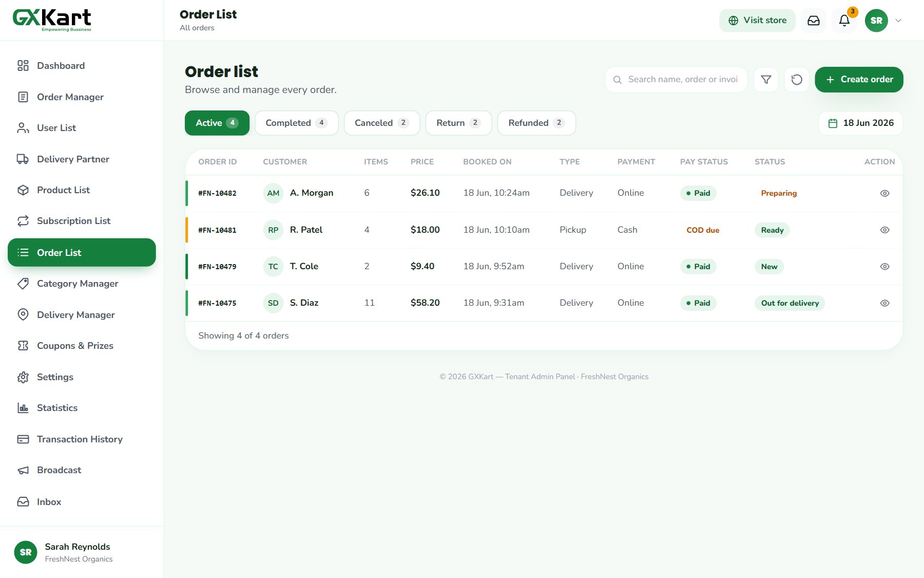The width and height of the screenshot is (924, 578).
Task: View order #FN-10482 details eye icon
Action: (884, 193)
